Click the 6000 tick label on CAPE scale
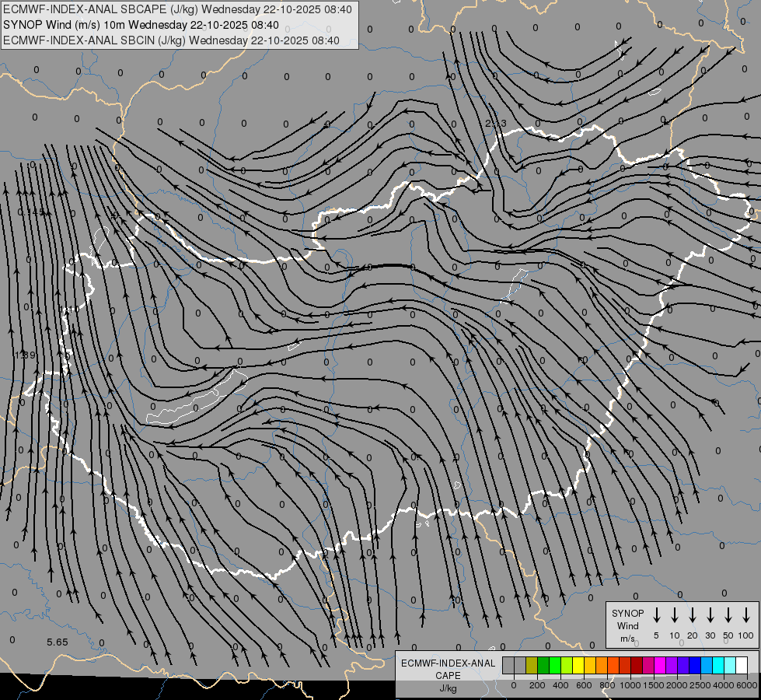Image resolution: width=761 pixels, height=700 pixels. 747,685
